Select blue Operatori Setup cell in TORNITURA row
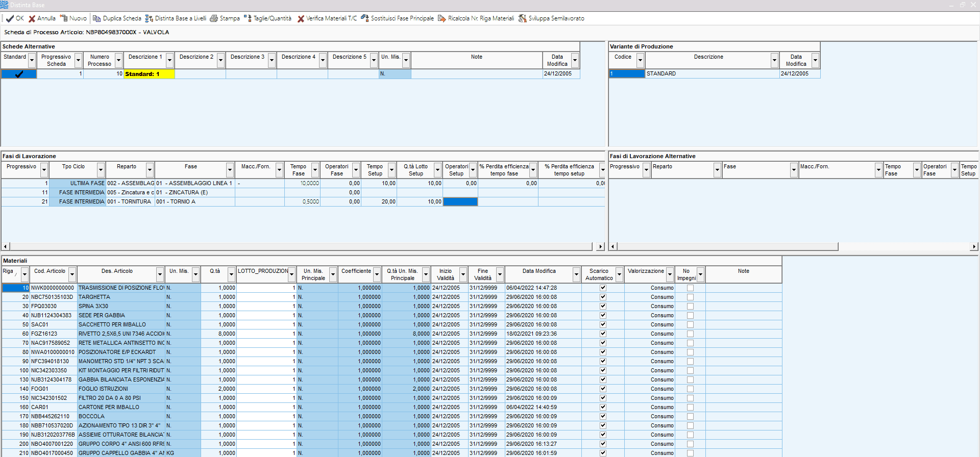Screen dimensions: 980x457 click(x=460, y=201)
